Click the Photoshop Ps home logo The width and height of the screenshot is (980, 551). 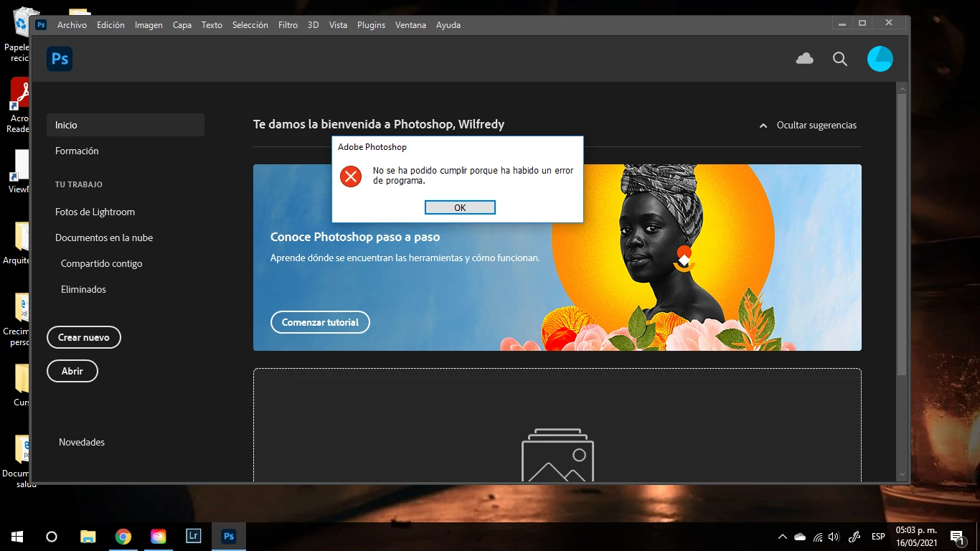click(x=60, y=59)
